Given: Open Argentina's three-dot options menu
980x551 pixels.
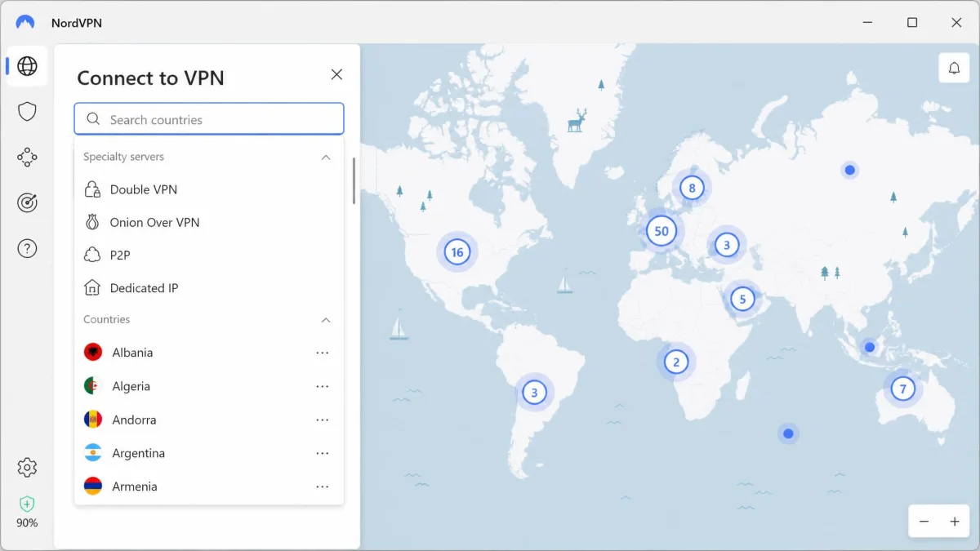Looking at the screenshot, I should tap(323, 453).
